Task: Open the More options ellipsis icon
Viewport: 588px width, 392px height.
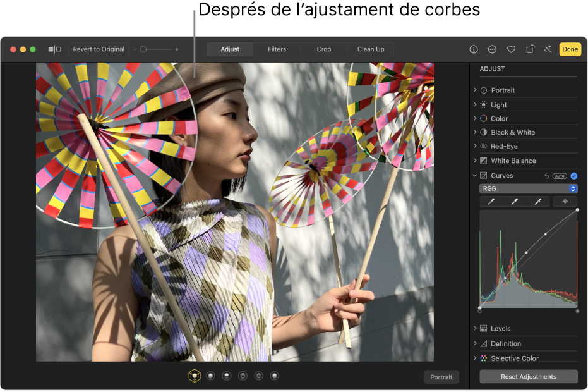Action: [493, 49]
